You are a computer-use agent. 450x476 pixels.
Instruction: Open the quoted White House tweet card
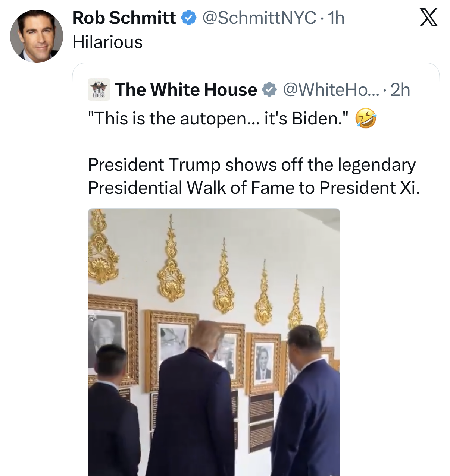pos(256,269)
